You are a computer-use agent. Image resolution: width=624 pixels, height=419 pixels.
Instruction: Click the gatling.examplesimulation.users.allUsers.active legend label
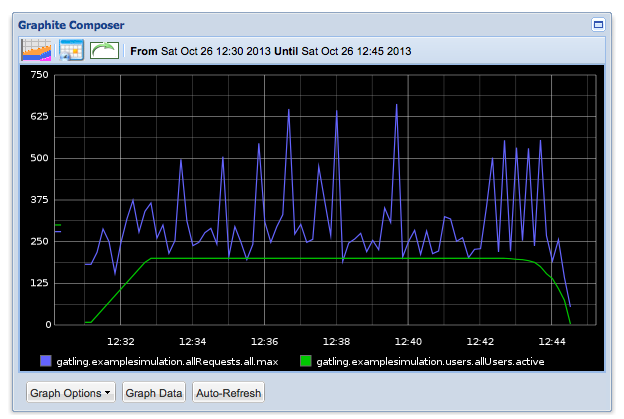(x=430, y=362)
